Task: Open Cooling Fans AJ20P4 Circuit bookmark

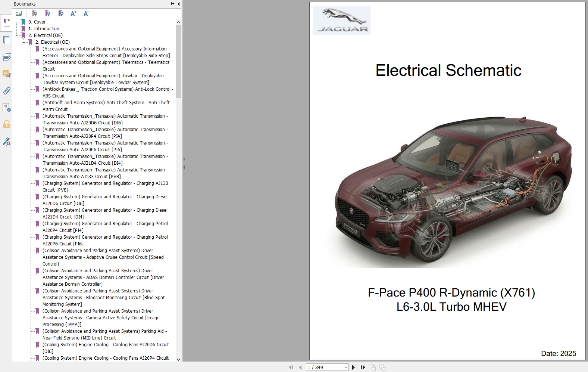Action: [x=106, y=358]
